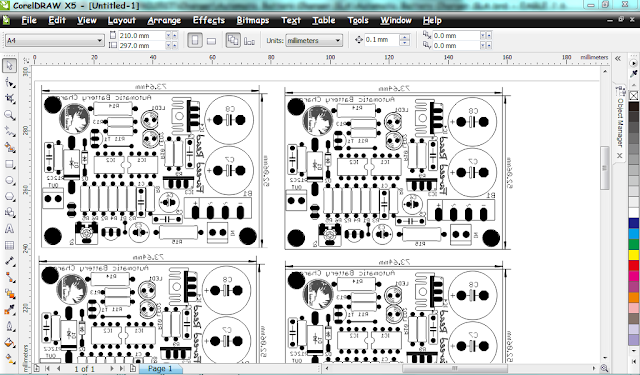The image size is (640, 375).
Task: Pick the black swatch in color palette
Action: [x=633, y=107]
